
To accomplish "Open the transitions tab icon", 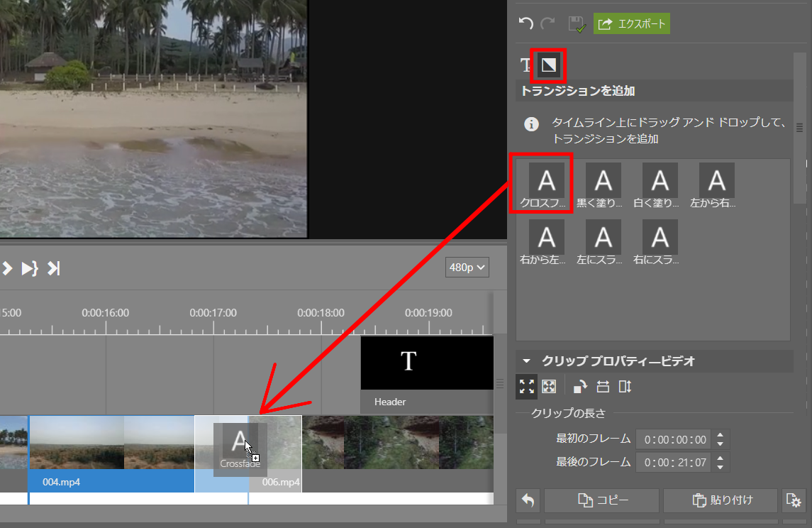I will [548, 65].
